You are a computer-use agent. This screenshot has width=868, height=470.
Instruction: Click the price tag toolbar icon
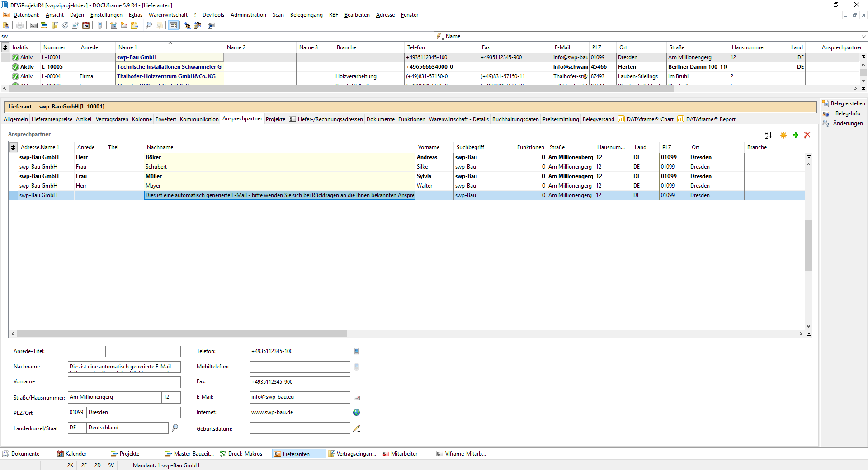pos(65,25)
